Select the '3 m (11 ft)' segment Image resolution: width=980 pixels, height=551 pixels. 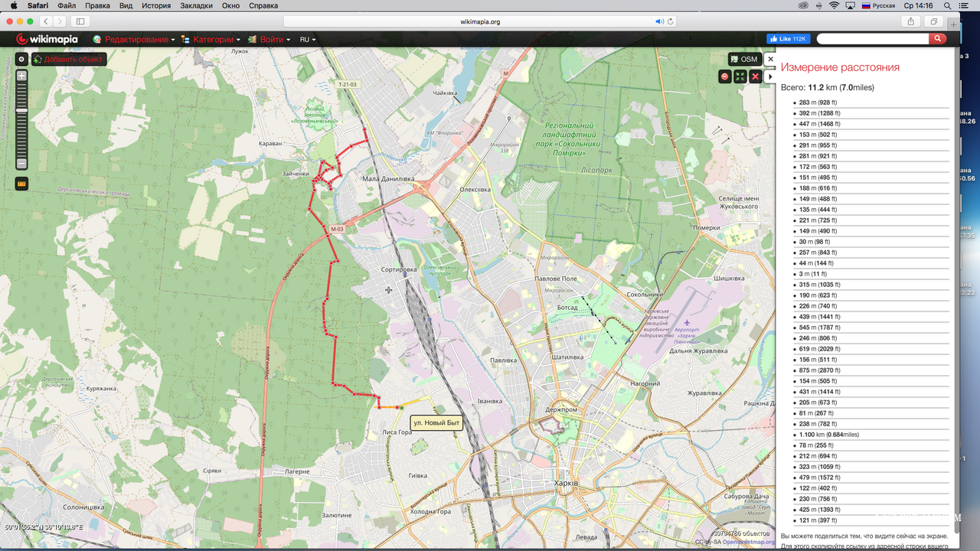pos(812,274)
